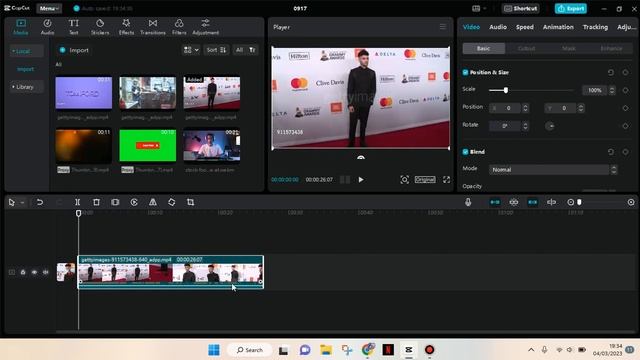Mute the timeline track audio

click(46, 272)
